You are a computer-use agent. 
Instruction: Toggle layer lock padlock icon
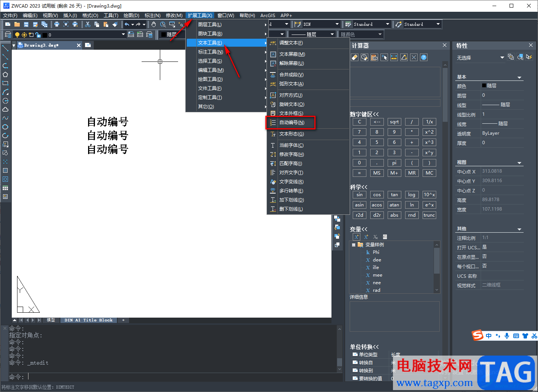pyautogui.click(x=38, y=35)
